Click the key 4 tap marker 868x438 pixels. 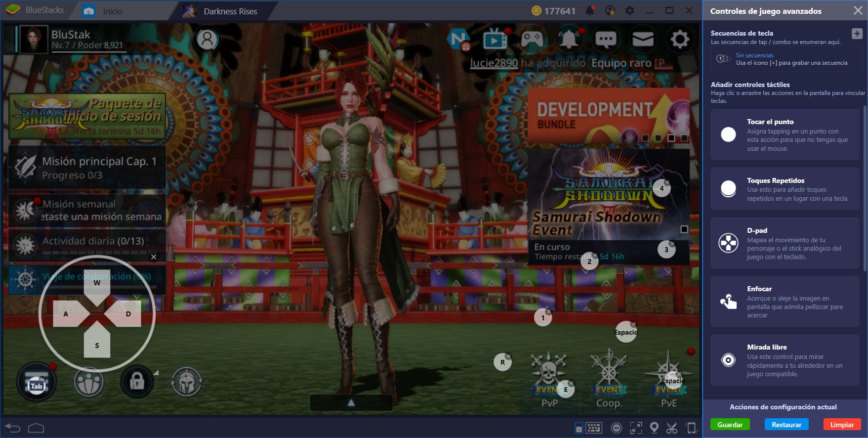pos(661,188)
